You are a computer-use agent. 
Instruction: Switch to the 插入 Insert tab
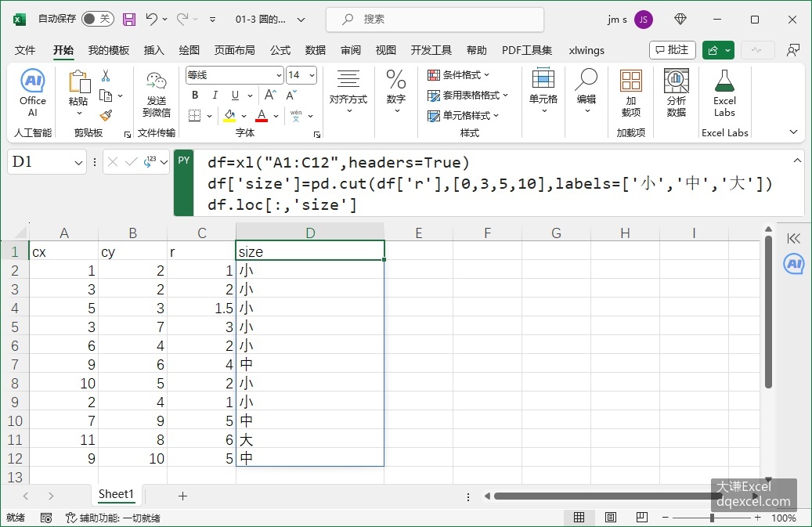(153, 50)
